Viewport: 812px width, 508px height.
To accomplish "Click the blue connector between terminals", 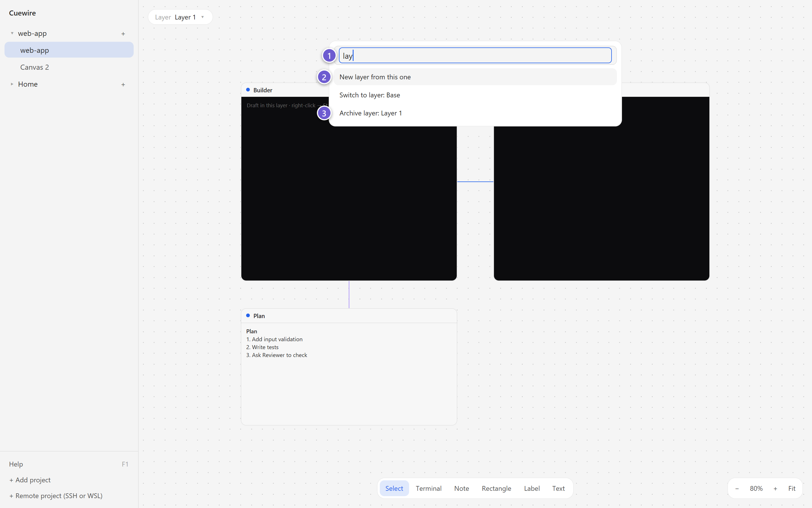I will tap(475, 181).
